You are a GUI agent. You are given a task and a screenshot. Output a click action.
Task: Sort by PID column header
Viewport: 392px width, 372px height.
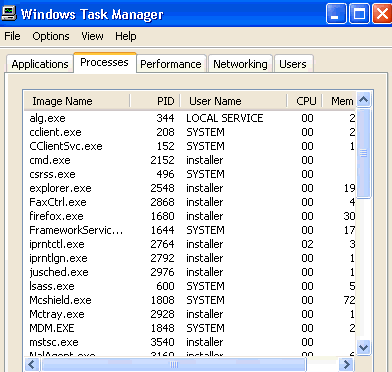(x=155, y=101)
